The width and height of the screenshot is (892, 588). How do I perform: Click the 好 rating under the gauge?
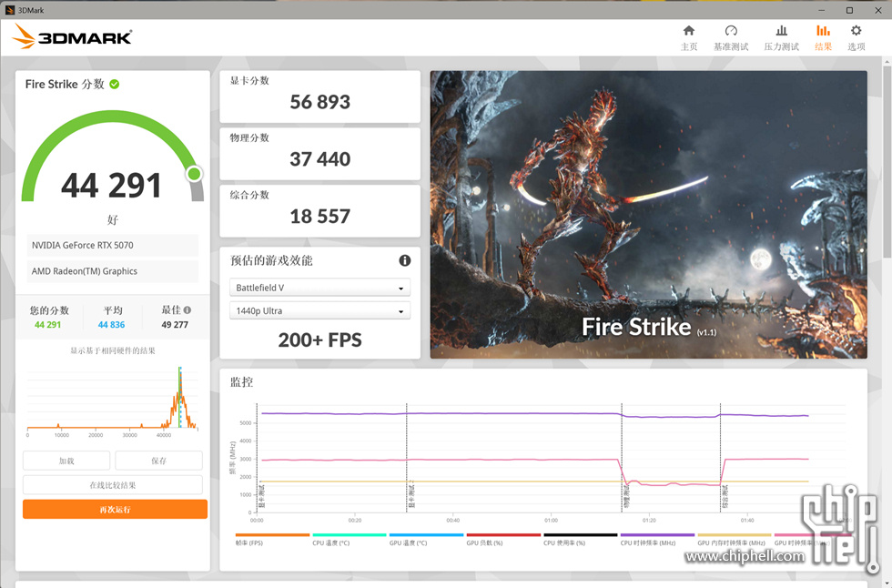click(113, 219)
